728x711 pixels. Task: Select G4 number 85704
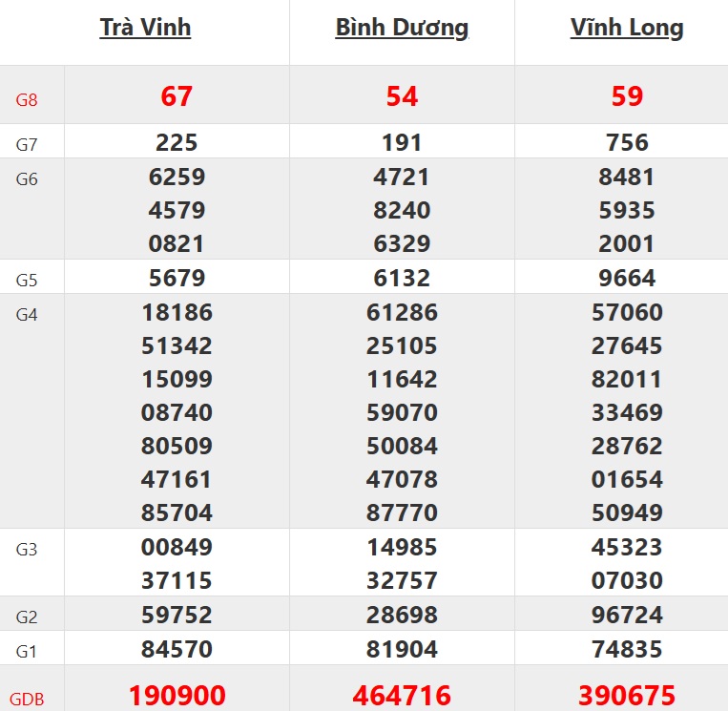pos(177,513)
